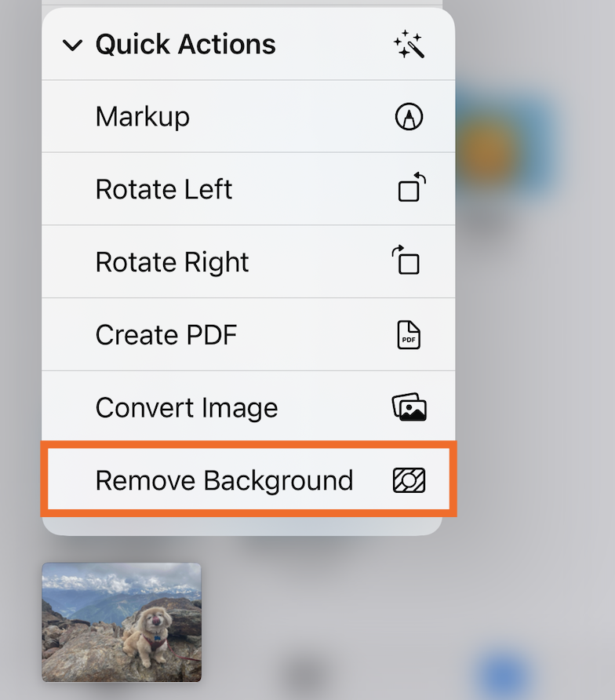
Task: Click the Quick Actions title text
Action: [x=186, y=44]
